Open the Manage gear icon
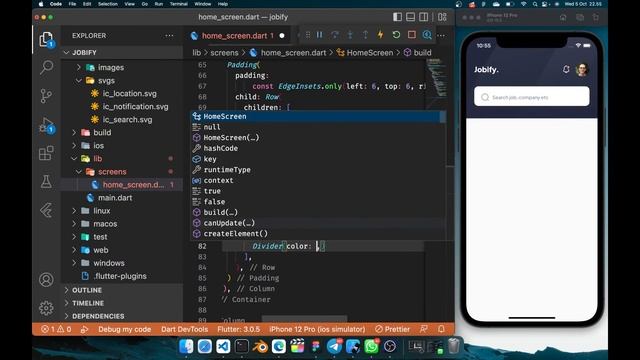640x360 pixels. 46,308
